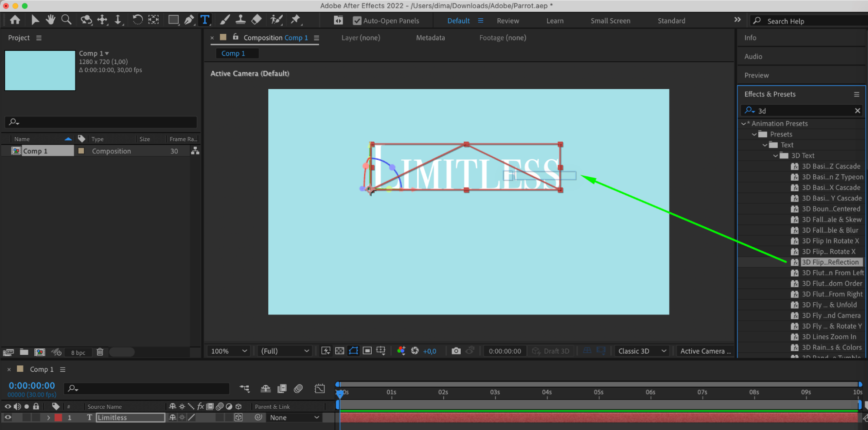
Task: Take a snapshot with camera icon
Action: (455, 351)
